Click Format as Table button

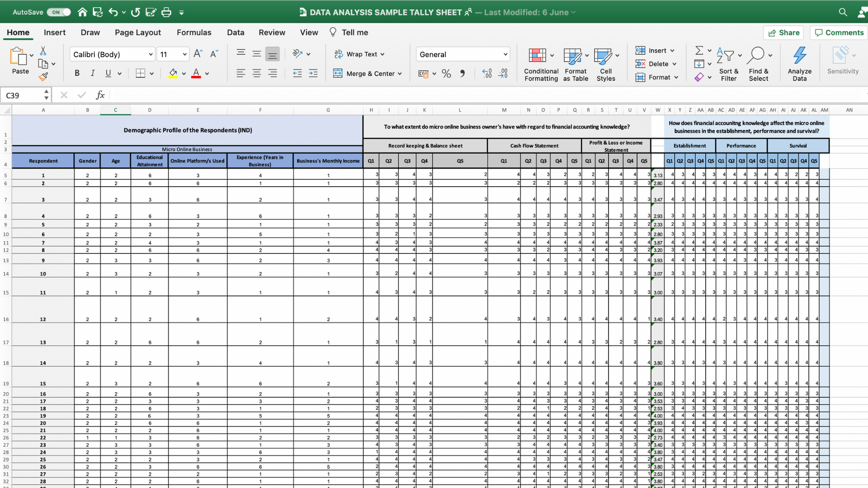(x=576, y=64)
